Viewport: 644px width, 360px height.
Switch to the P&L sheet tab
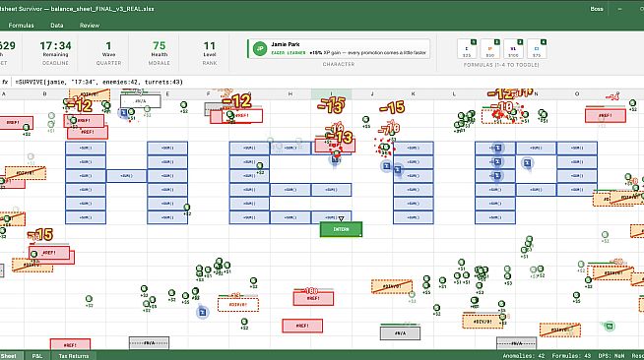point(37,356)
